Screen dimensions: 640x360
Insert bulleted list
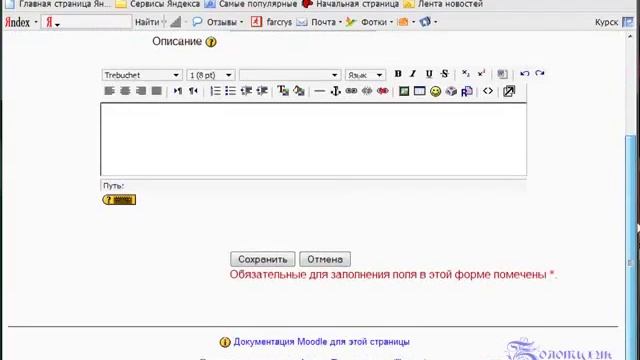click(x=231, y=91)
